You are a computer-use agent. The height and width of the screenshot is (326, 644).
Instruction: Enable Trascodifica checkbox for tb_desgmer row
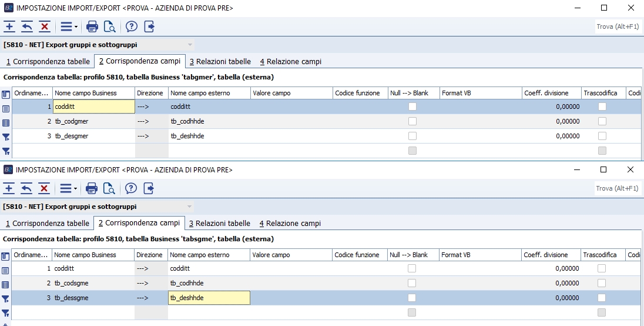(x=602, y=136)
